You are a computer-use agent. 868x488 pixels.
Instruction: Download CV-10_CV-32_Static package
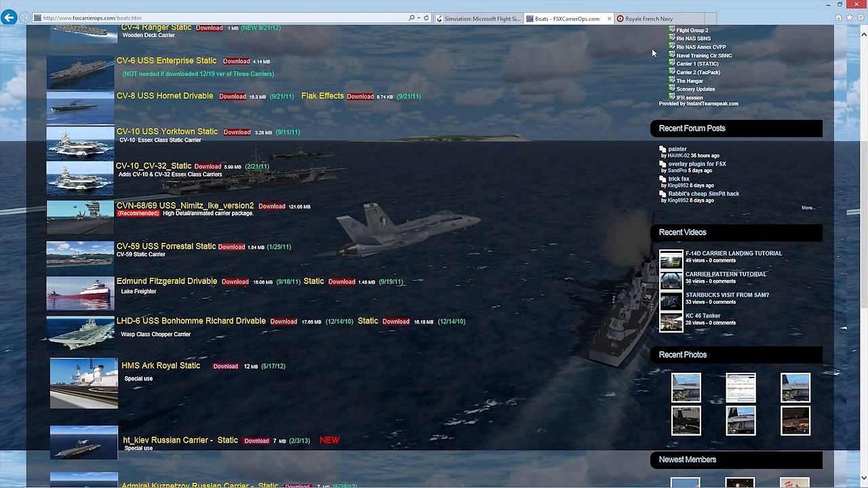208,167
